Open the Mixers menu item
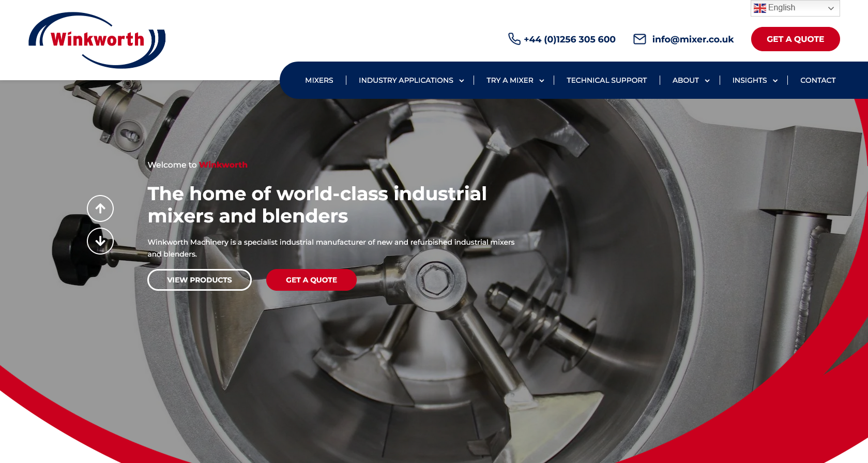 [319, 80]
